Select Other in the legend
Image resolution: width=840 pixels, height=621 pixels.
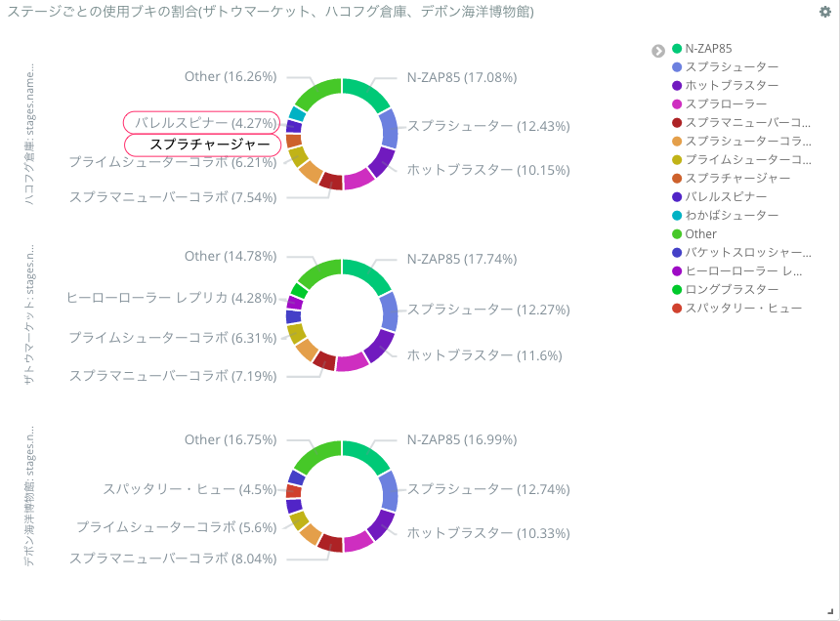point(700,234)
